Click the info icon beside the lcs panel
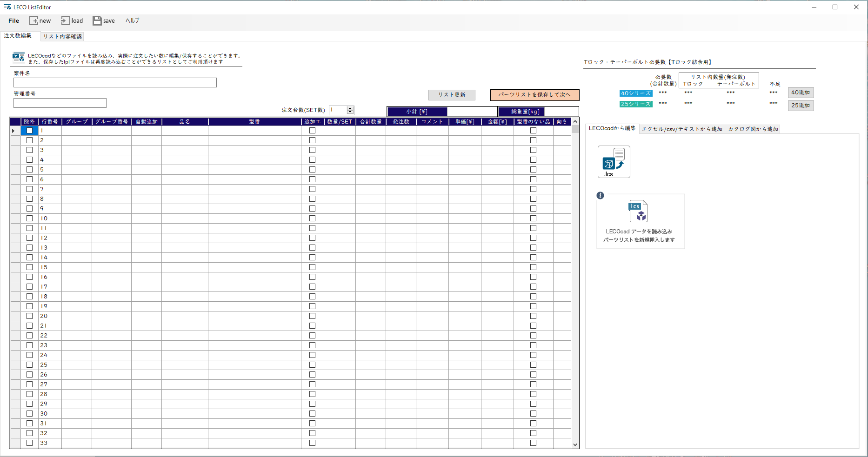 (x=600, y=196)
